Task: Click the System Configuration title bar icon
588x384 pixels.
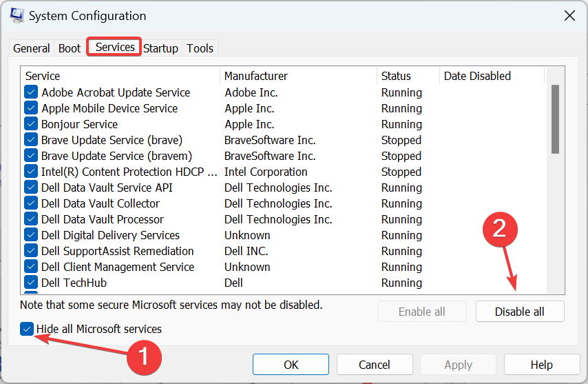Action: coord(17,15)
